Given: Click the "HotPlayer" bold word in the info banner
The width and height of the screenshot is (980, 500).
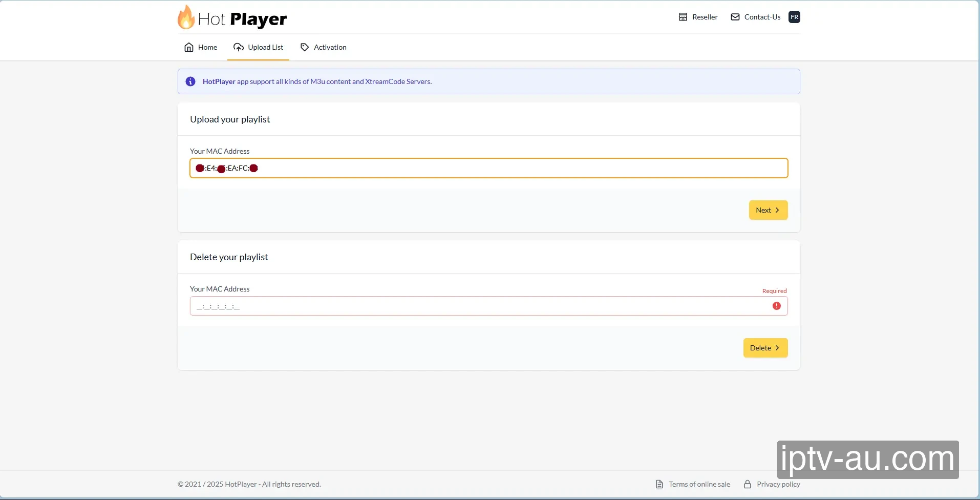Looking at the screenshot, I should pos(219,81).
